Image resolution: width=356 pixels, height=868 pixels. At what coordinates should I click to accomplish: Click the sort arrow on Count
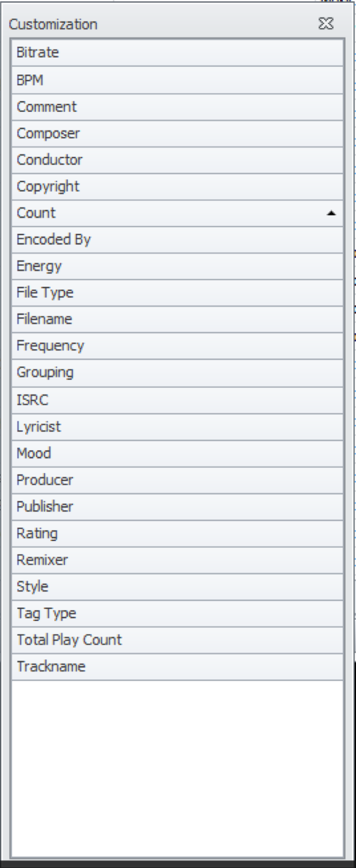[331, 213]
